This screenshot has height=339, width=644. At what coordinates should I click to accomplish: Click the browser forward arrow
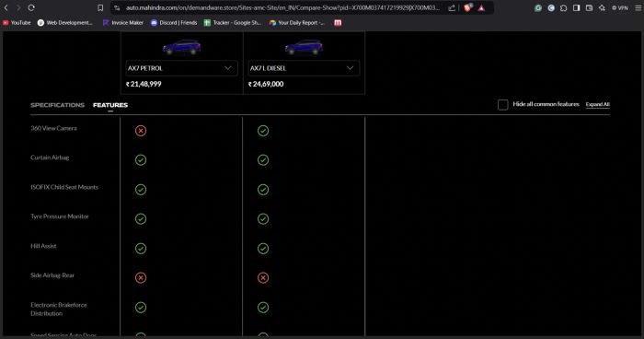point(18,7)
